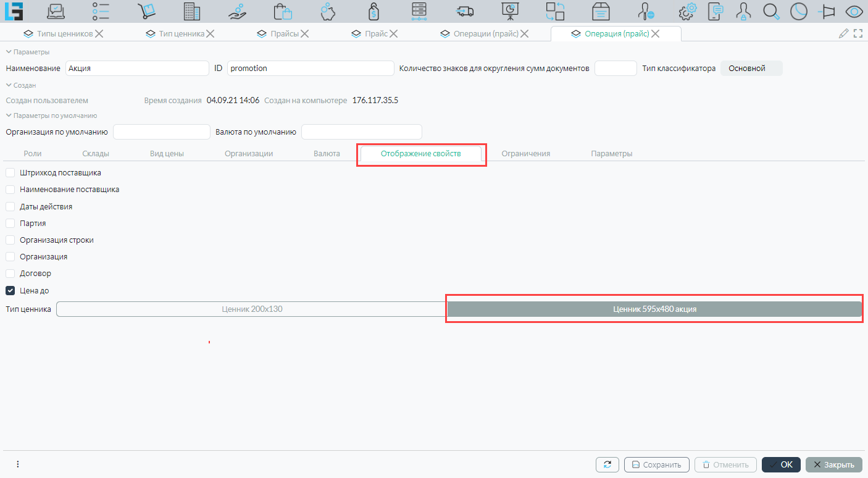Click the shopping bags toolbar icon
Viewport: 868px width, 478px height.
coord(282,11)
